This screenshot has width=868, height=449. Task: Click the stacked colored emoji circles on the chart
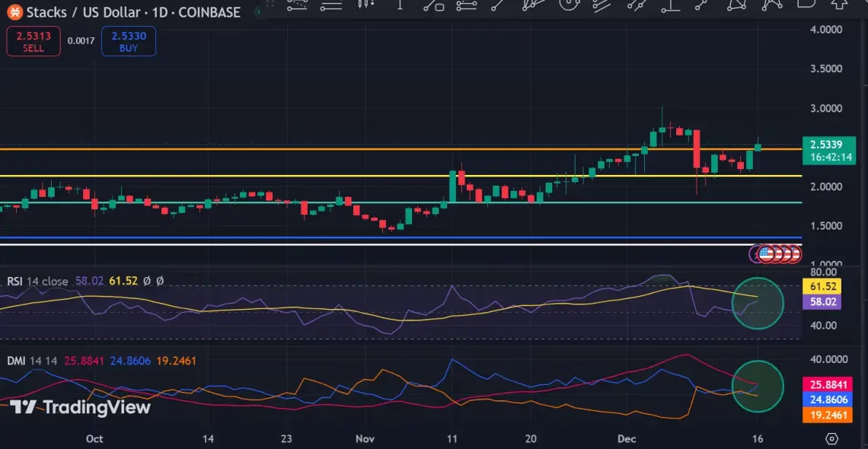(777, 253)
